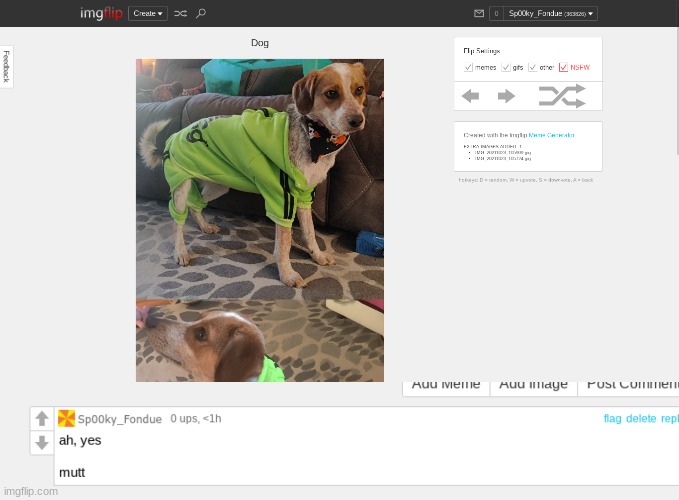The width and height of the screenshot is (679, 500).
Task: Click the Add Meme button
Action: pyautogui.click(x=446, y=388)
